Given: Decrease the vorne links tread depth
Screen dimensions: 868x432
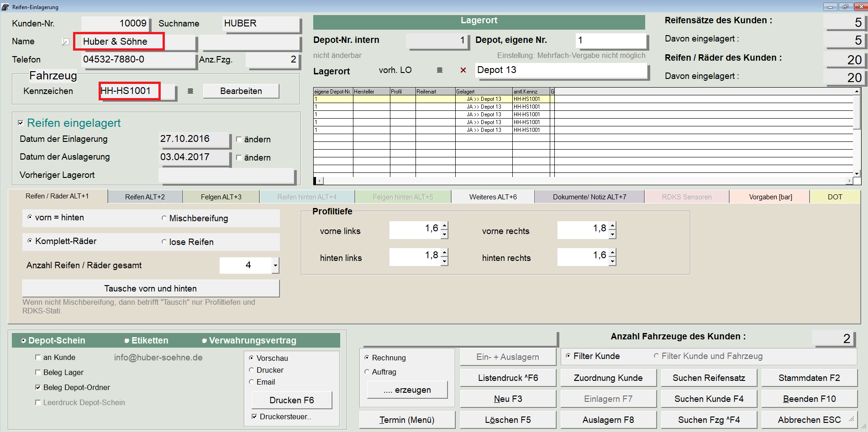Looking at the screenshot, I should (445, 234).
